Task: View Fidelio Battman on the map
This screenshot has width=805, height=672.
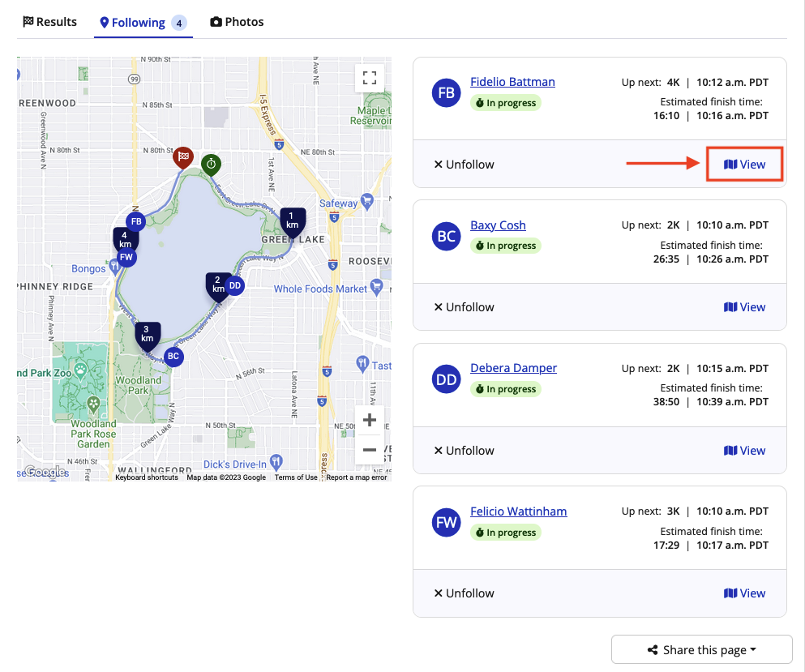Action: [744, 165]
